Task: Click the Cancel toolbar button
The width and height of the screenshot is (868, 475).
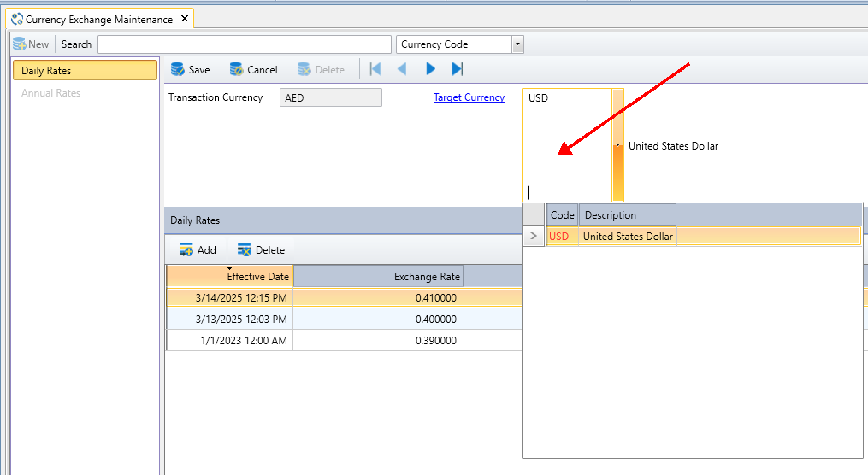Action: pos(253,70)
